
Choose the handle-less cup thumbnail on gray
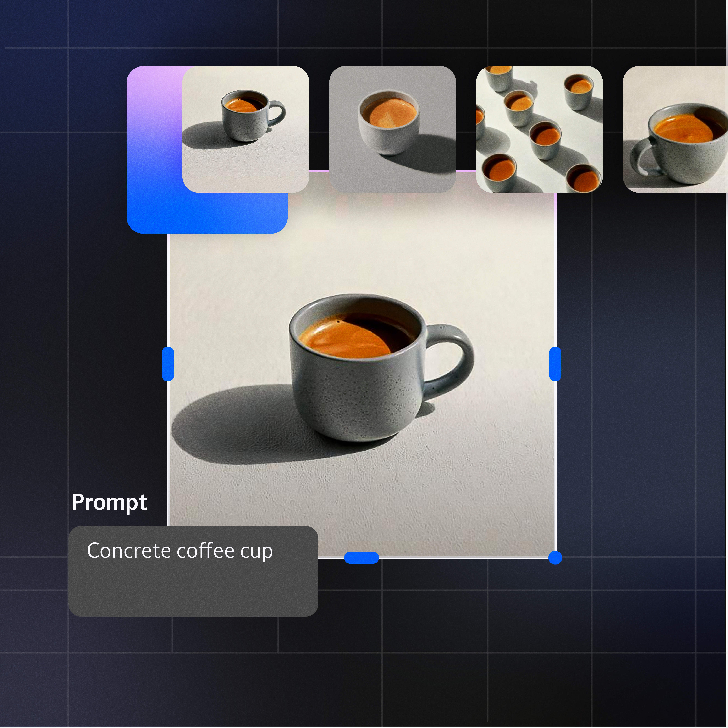(x=392, y=129)
